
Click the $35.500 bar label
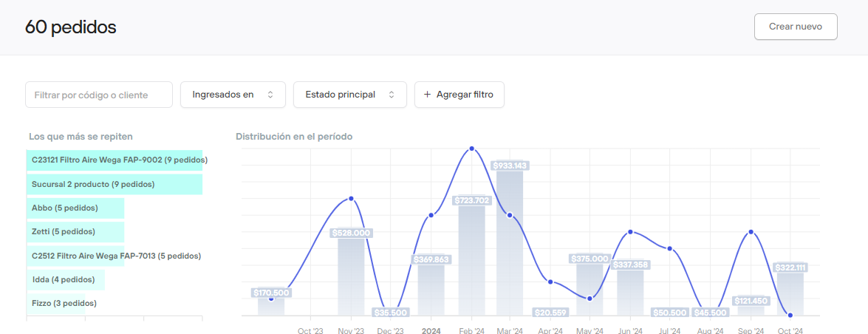tap(390, 313)
